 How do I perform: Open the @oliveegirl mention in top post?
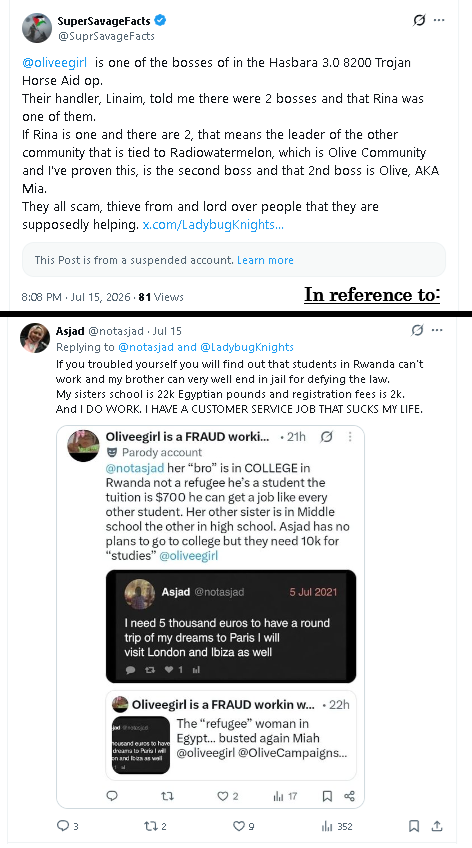coord(55,63)
